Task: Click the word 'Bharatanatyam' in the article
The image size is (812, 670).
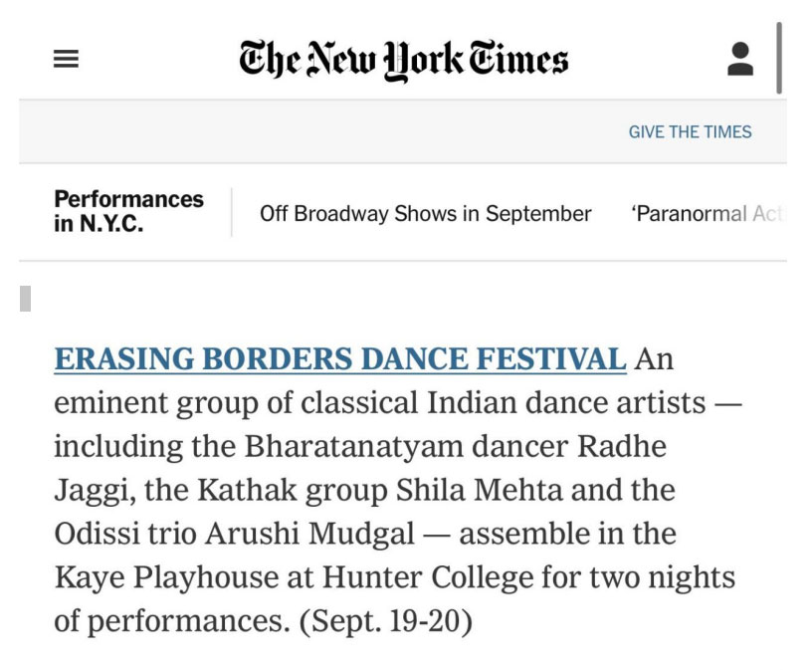Action: [x=353, y=447]
